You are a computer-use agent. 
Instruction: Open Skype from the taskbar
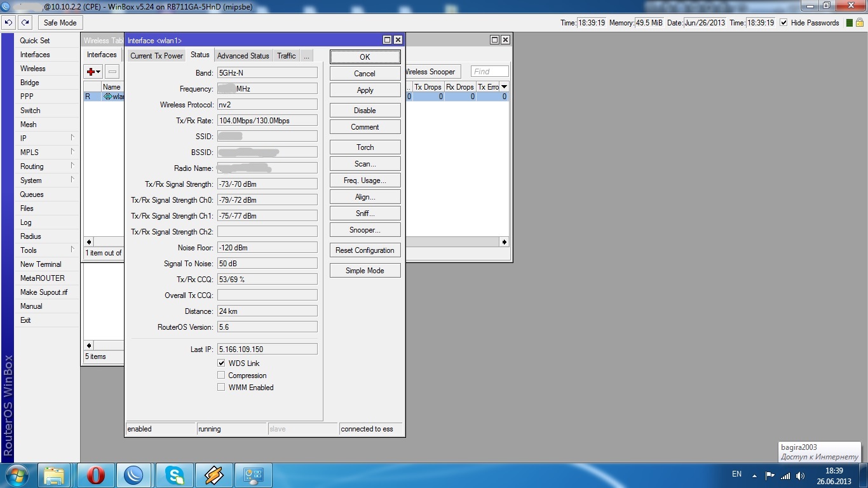pyautogui.click(x=174, y=475)
